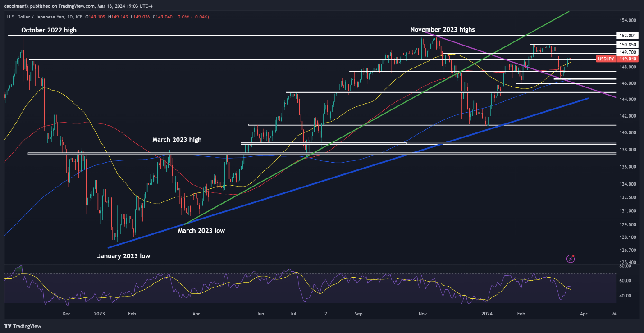Click the Nov label on the time axis
This screenshot has width=644, height=333.
coord(422,313)
